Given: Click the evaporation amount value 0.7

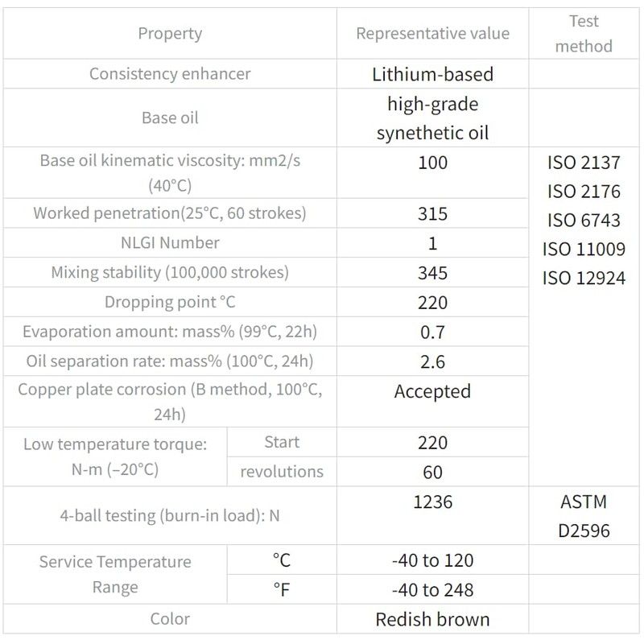Looking at the screenshot, I should click(x=432, y=332).
